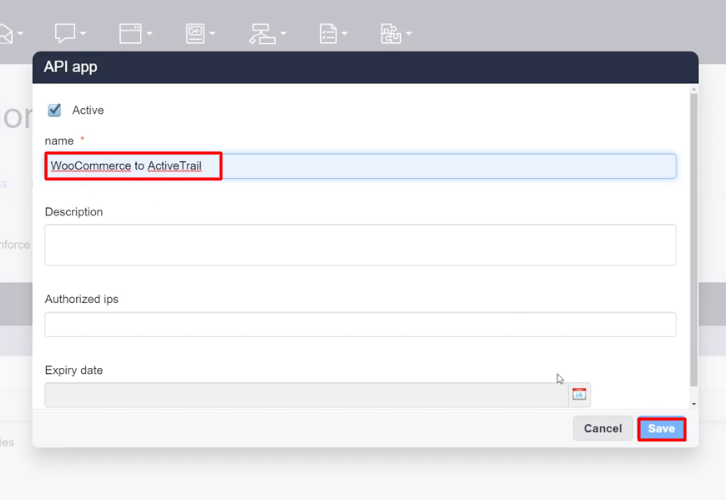Click the Authorized ips field
This screenshot has width=726, height=500.
click(360, 324)
